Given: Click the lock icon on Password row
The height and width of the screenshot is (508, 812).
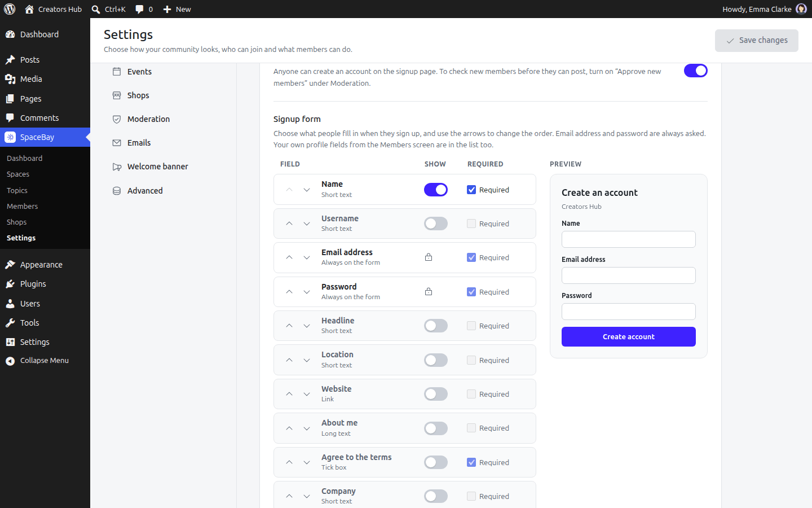Looking at the screenshot, I should [429, 292].
